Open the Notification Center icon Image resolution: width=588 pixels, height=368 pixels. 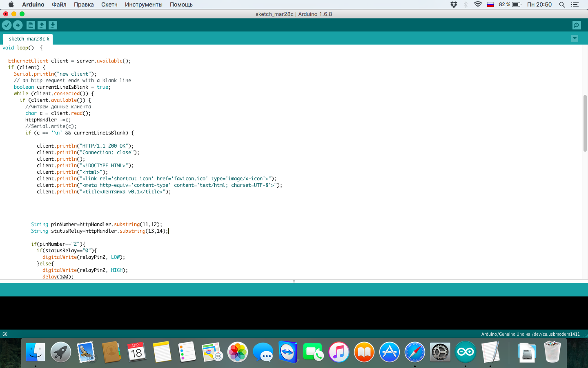coord(575,4)
